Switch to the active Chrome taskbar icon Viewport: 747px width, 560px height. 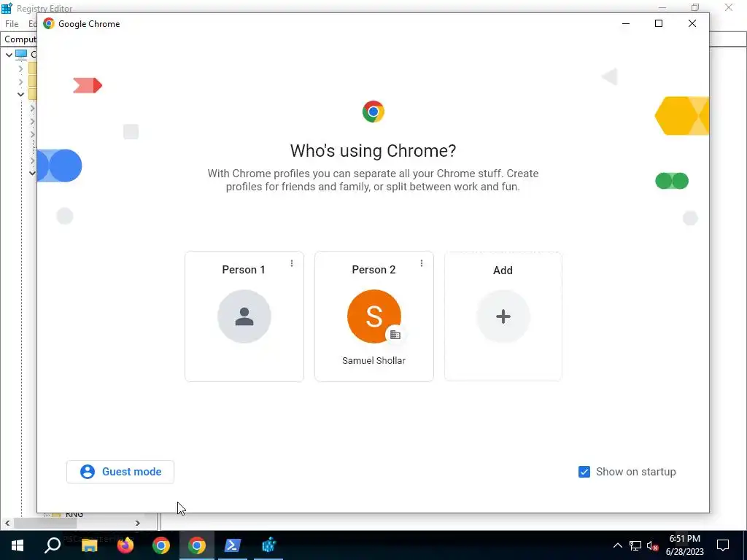197,545
